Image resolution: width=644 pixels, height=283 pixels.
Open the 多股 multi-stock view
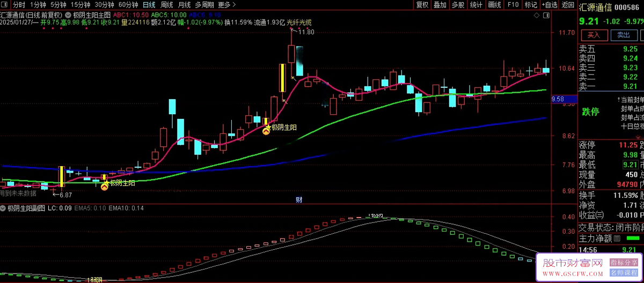[458, 5]
